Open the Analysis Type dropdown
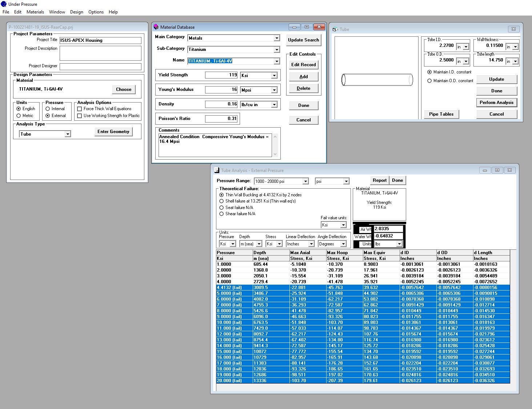 67,134
